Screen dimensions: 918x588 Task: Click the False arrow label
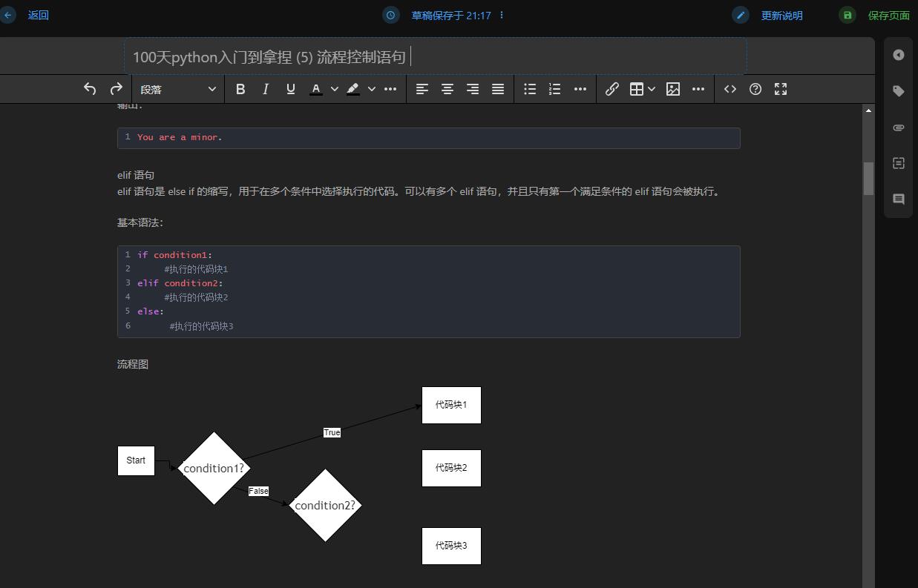click(x=258, y=491)
